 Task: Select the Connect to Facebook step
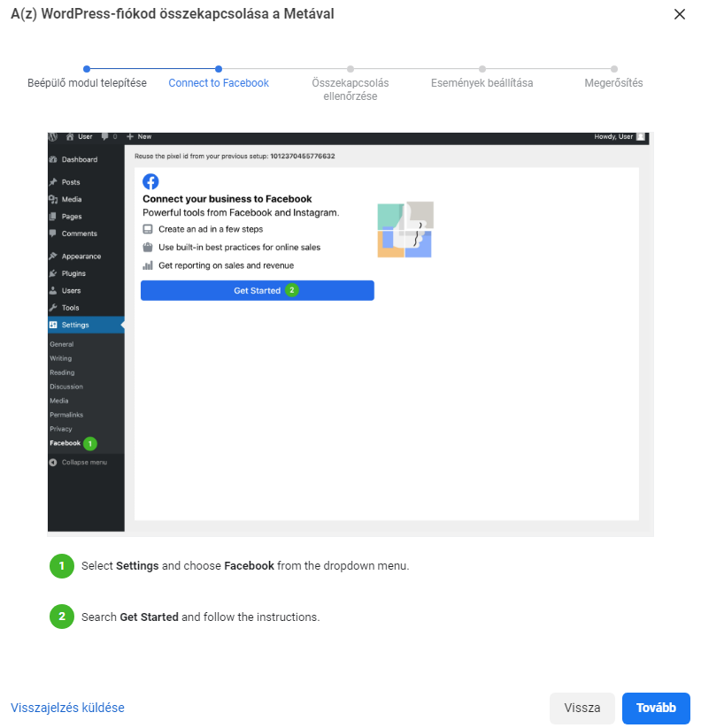point(219,83)
